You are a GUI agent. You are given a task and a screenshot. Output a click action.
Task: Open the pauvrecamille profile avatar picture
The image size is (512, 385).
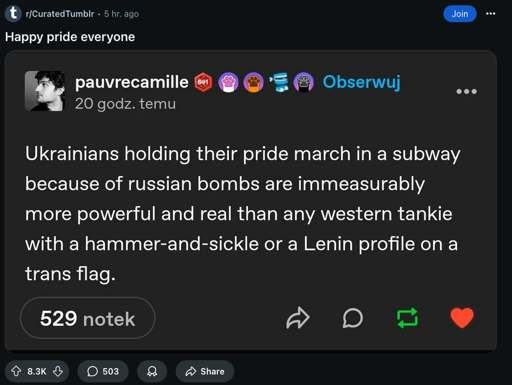pyautogui.click(x=45, y=91)
